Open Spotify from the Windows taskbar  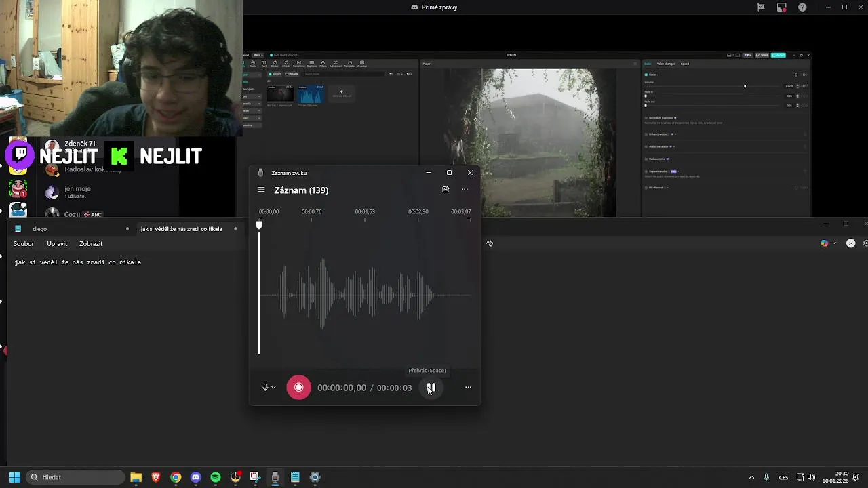216,477
